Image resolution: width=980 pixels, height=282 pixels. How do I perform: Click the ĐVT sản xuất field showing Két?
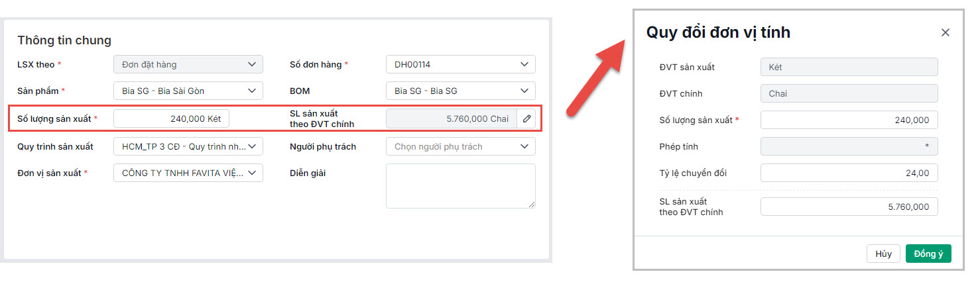coord(849,67)
